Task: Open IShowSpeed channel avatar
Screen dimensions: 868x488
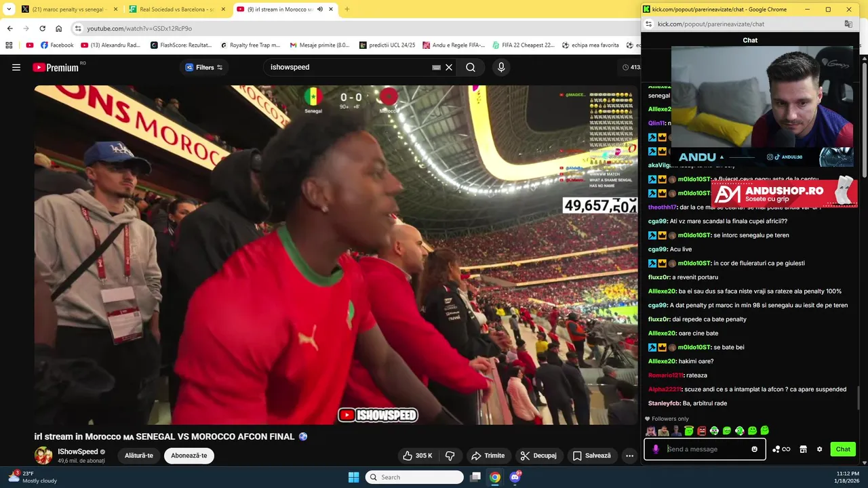Action: [43, 455]
